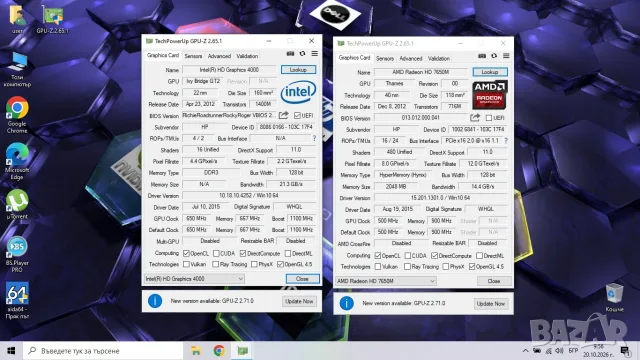Take screenshot via camera icon in AMD GPU-Z window
Image resolution: width=640 pixels, height=360 pixels.
tap(482, 56)
